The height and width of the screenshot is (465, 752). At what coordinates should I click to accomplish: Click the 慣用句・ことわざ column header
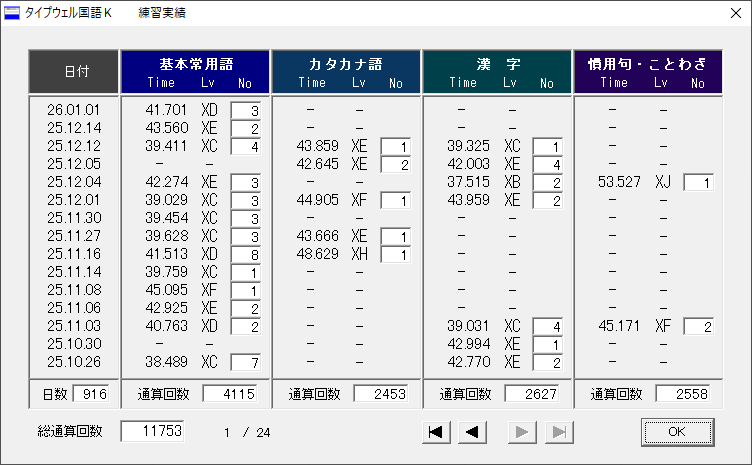pos(648,71)
